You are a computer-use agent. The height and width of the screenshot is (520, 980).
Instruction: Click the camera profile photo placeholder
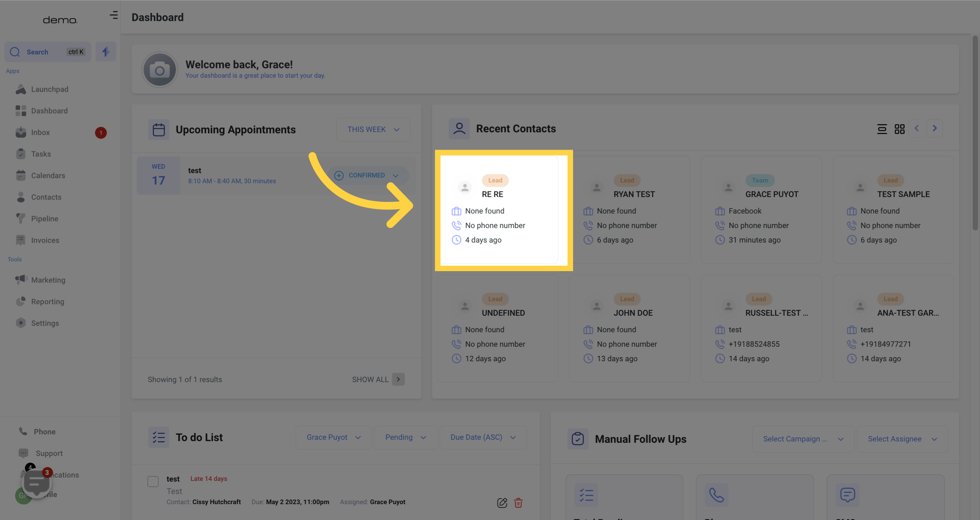point(160,70)
